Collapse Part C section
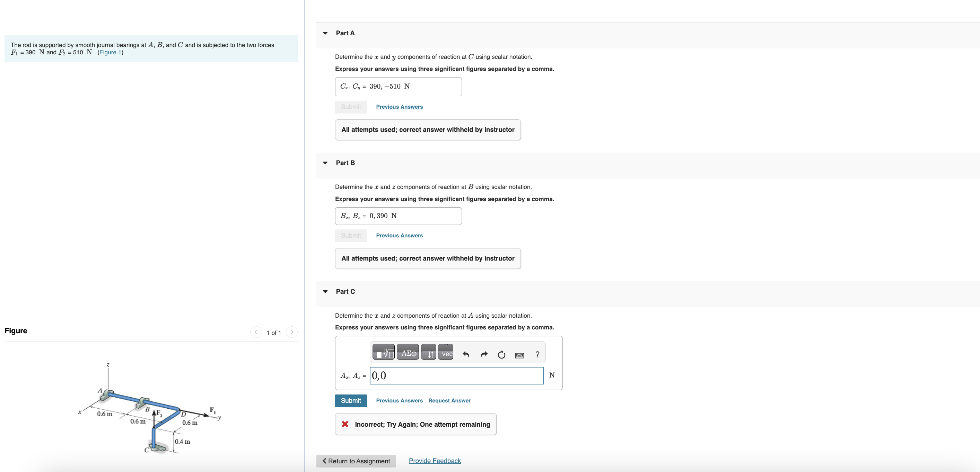 325,291
